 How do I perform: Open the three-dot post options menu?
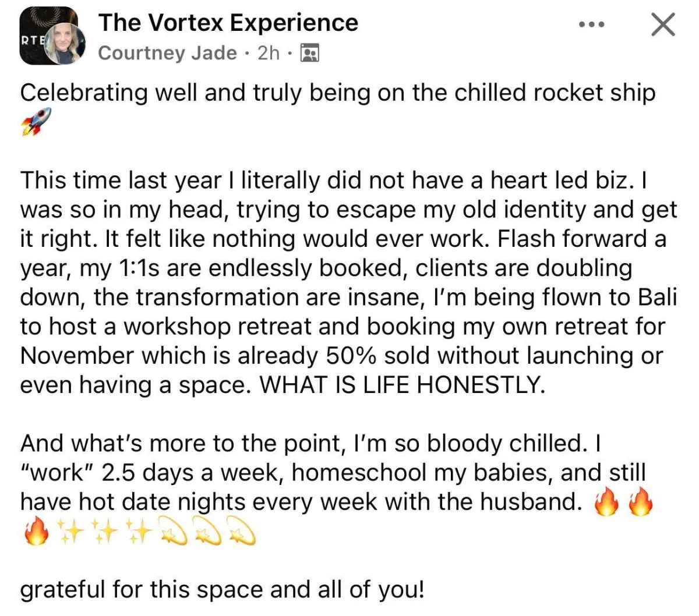pyautogui.click(x=592, y=26)
